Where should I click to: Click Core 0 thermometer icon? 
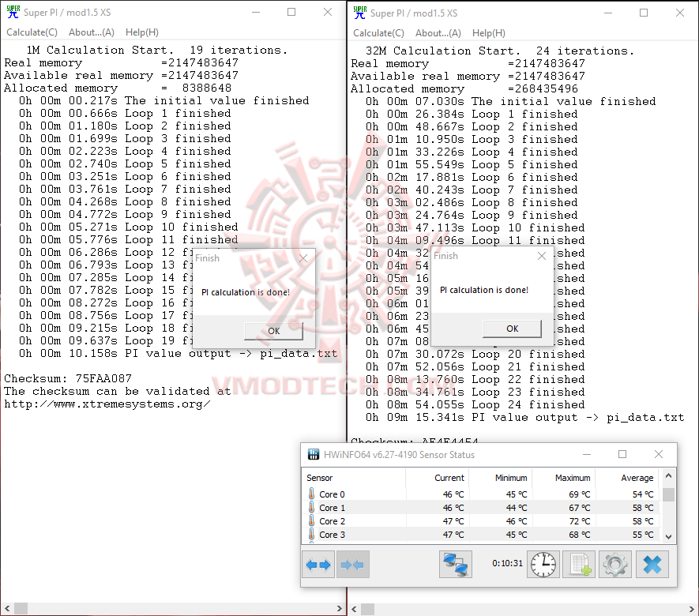tap(312, 494)
